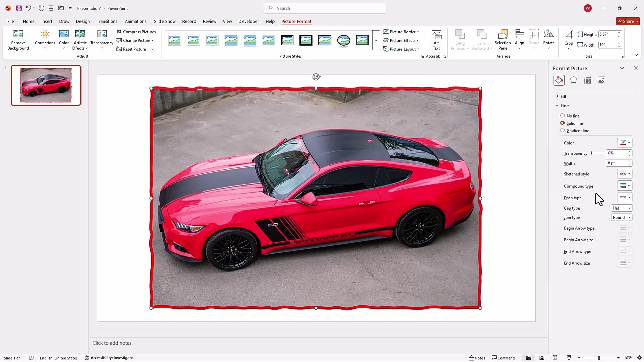
Task: Click the Undo icon
Action: pos(29,8)
